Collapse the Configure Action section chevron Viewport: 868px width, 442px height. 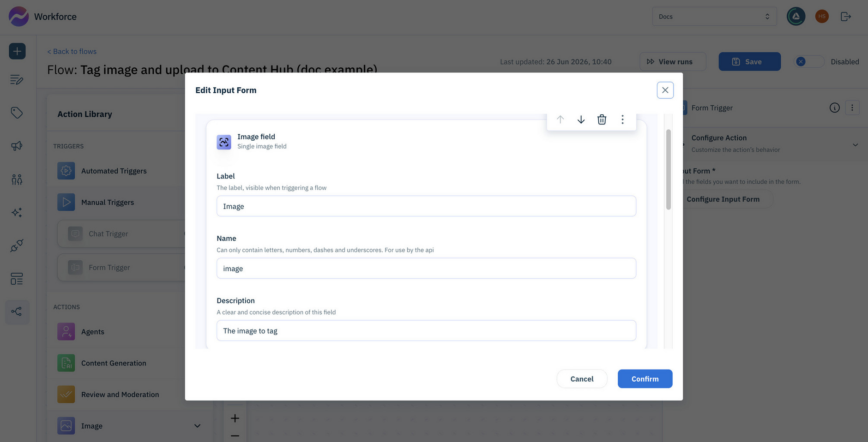point(855,145)
